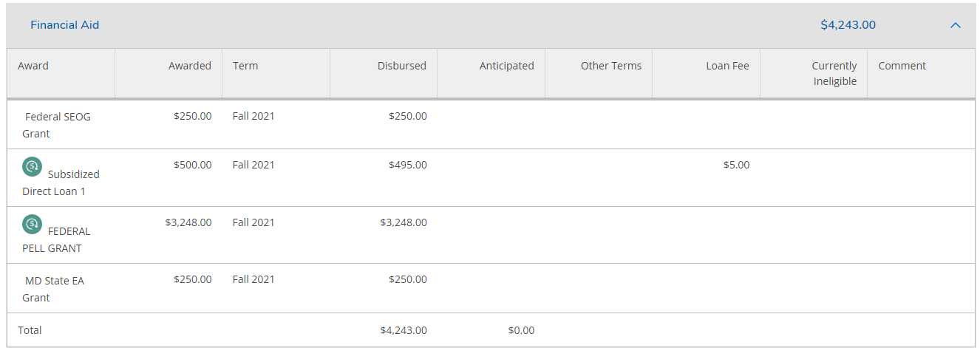Click the Total disbursed $4,243.00 cell
Viewport: 980px width, 348px height.
tap(403, 330)
